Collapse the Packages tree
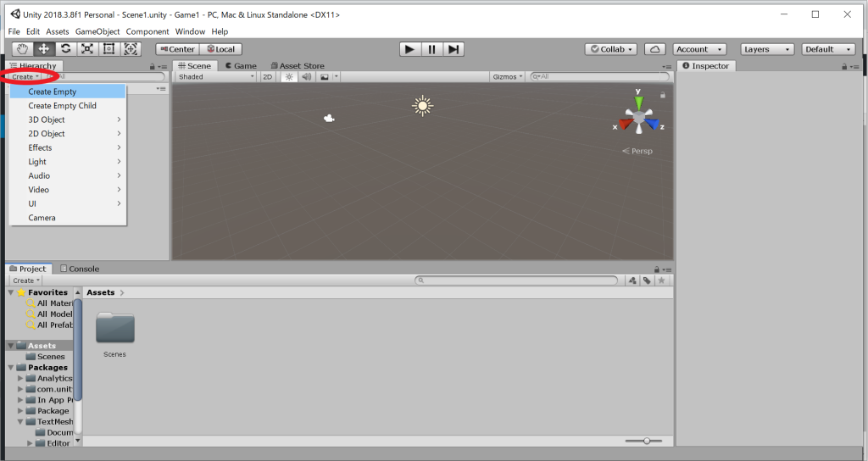The height and width of the screenshot is (461, 868). point(11,368)
